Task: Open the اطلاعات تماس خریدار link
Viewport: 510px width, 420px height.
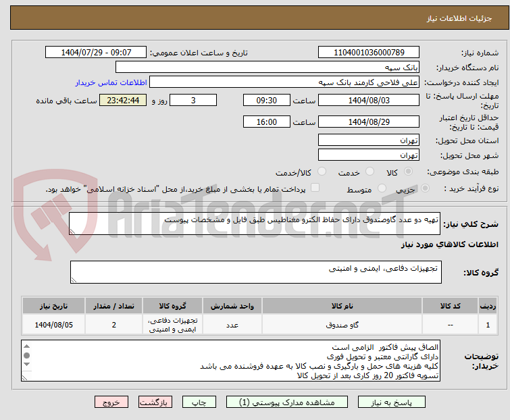Action: tap(111, 82)
